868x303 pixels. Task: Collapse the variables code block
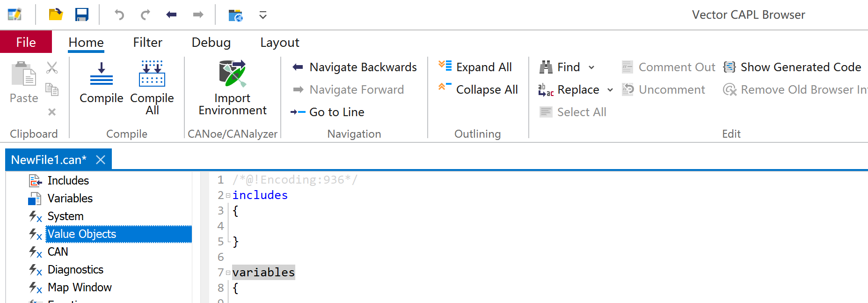tap(228, 273)
